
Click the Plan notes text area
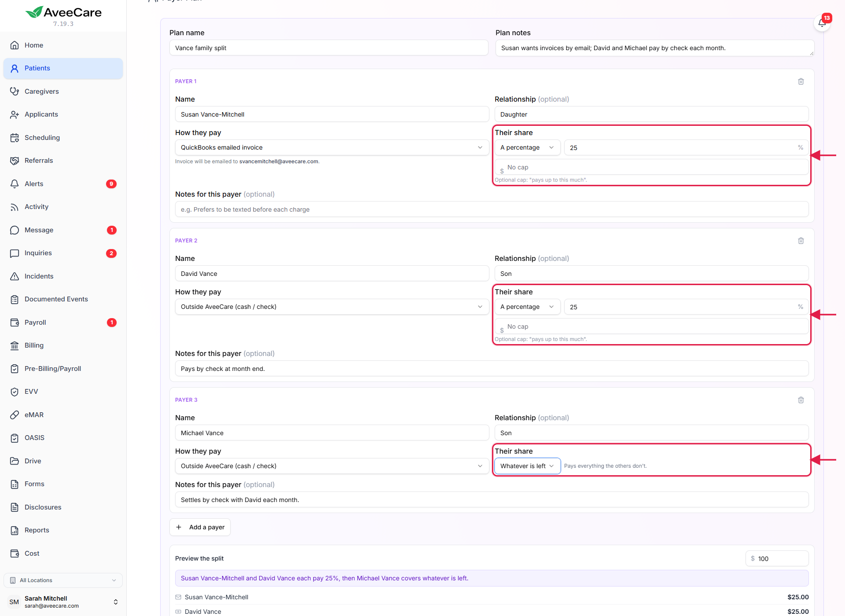pos(654,48)
